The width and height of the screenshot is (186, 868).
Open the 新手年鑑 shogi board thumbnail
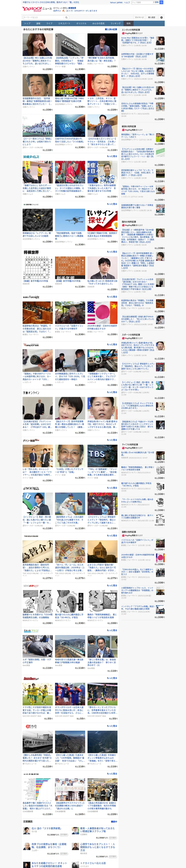[70, 268]
